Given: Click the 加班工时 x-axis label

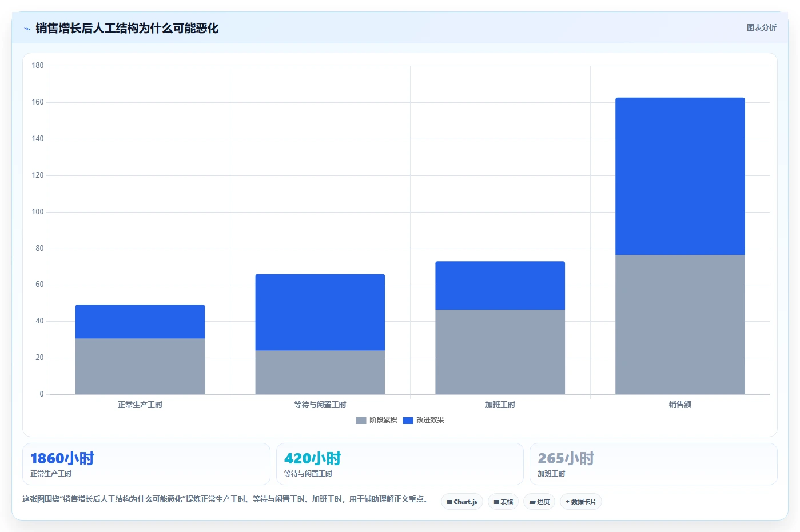Looking at the screenshot, I should (500, 405).
